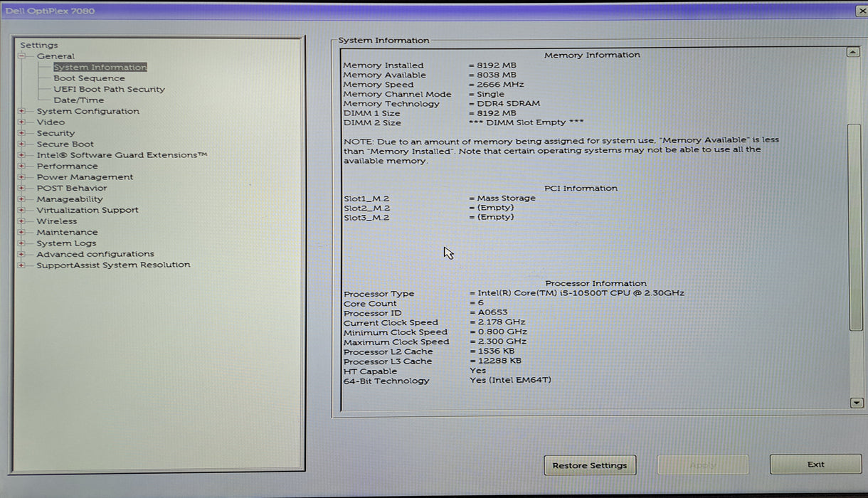Screen dimensions: 868x498
Task: Open Date/Time settings
Action: [x=78, y=100]
